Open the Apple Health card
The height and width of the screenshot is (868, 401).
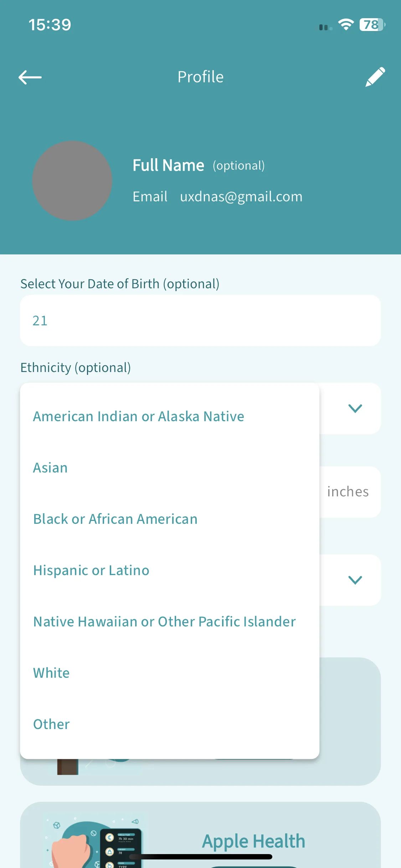(200, 835)
